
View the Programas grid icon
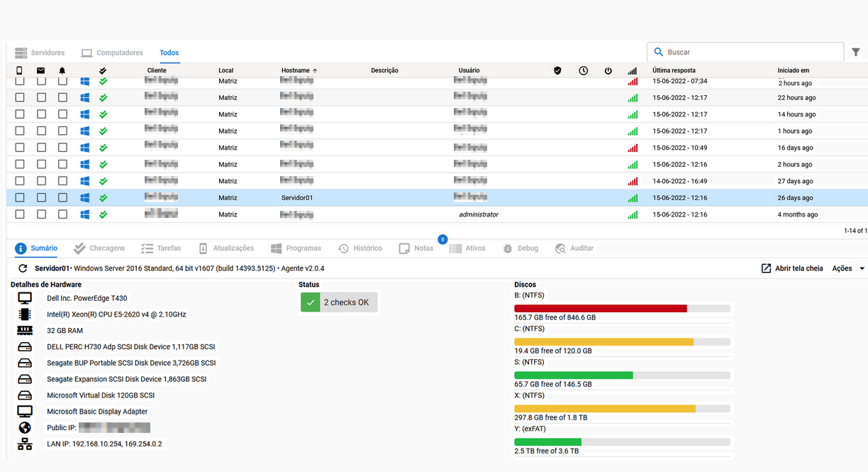click(x=275, y=248)
